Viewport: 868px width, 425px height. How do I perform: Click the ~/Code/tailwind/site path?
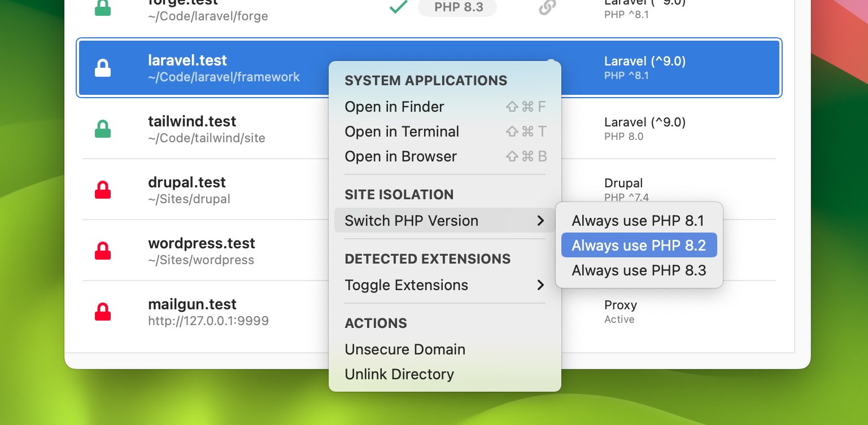[207, 138]
